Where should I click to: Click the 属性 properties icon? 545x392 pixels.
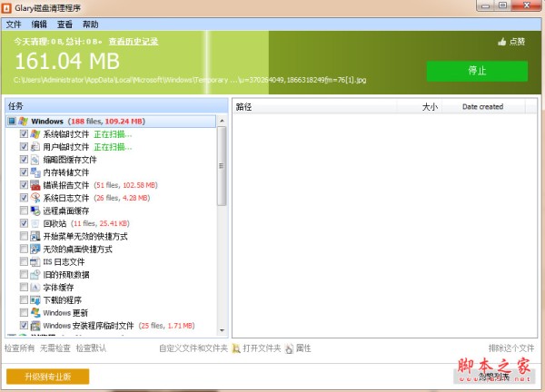pos(289,348)
